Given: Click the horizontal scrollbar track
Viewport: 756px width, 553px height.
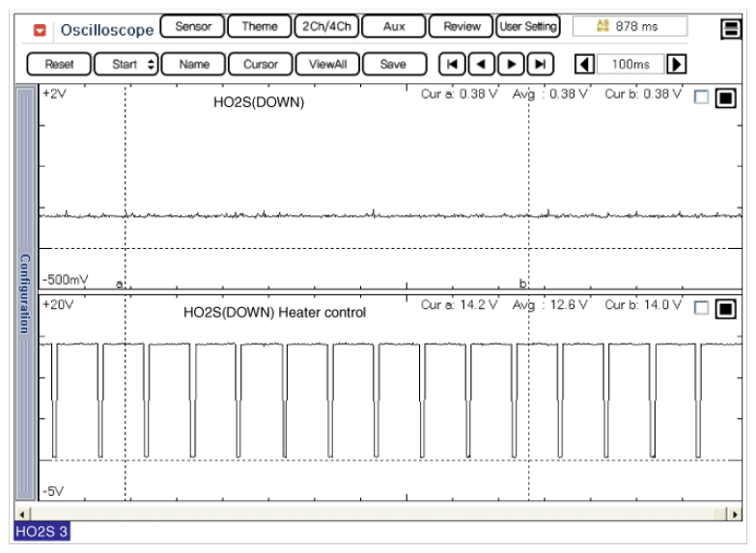Looking at the screenshot, I should click(x=377, y=513).
